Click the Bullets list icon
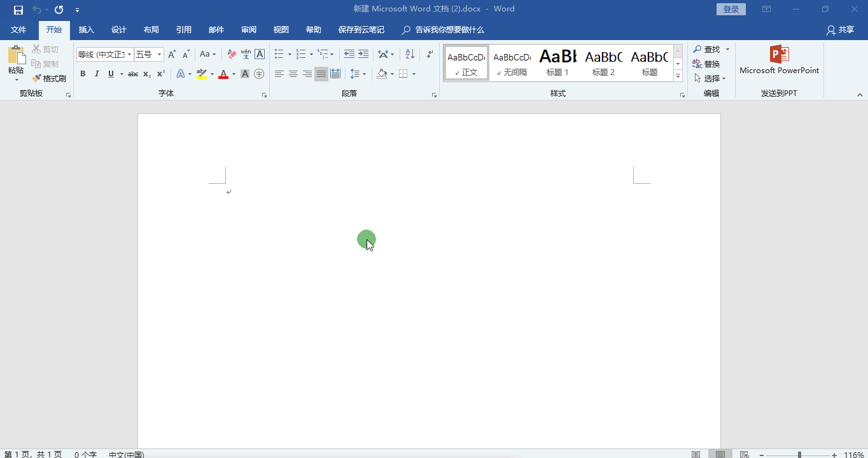Image resolution: width=868 pixels, height=458 pixels. (279, 55)
